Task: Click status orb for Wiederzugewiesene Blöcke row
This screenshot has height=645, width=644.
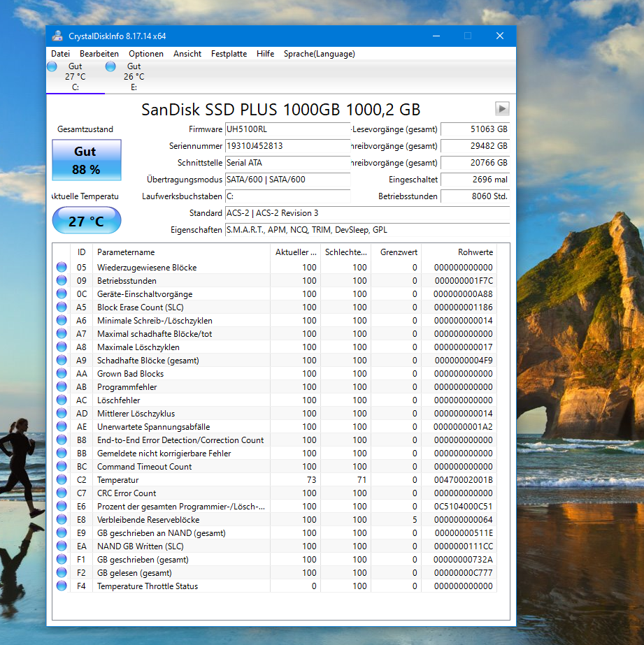Action: coord(62,268)
